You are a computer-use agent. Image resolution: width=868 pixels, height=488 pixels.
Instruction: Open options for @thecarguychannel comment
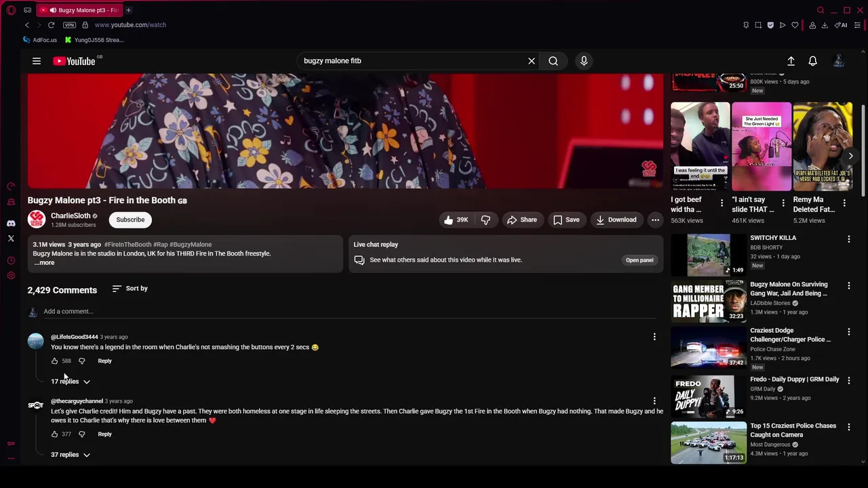[x=654, y=401]
